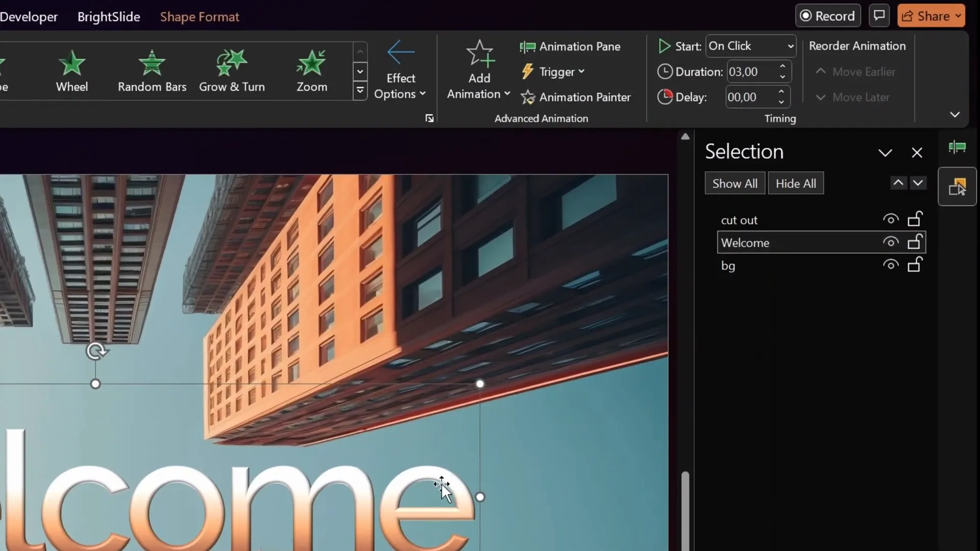Open the Add Animation gallery
This screenshot has width=980, height=551.
pos(479,70)
